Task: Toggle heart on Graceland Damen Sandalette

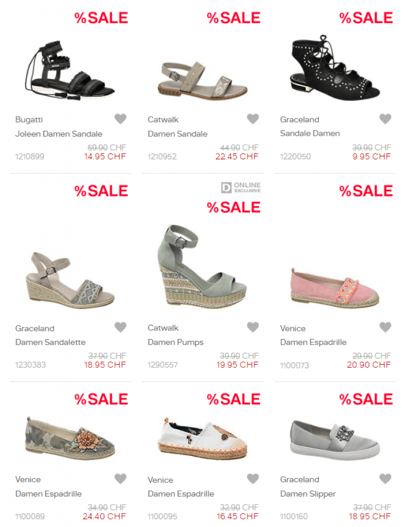Action: click(x=120, y=327)
